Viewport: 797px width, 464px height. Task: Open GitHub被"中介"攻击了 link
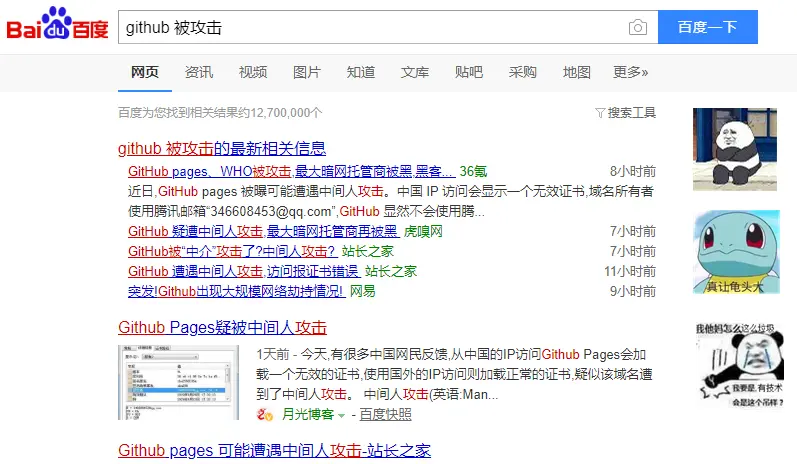[x=232, y=251]
